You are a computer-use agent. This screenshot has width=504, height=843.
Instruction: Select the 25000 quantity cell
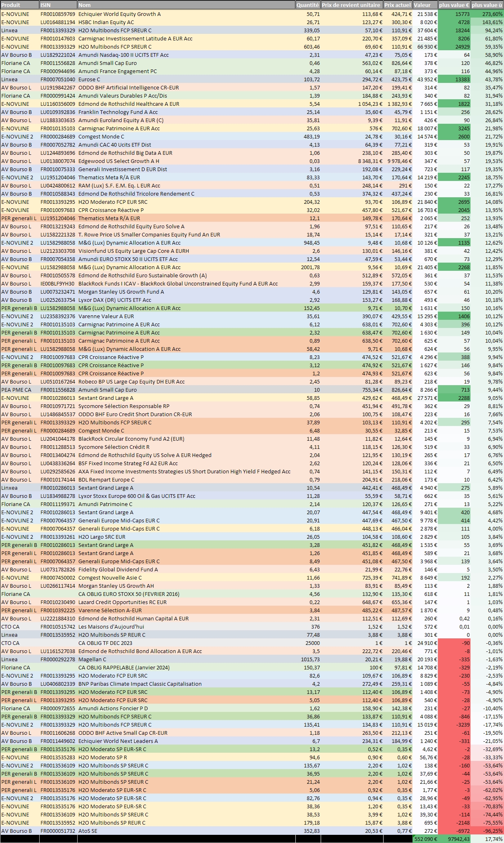pos(308,643)
